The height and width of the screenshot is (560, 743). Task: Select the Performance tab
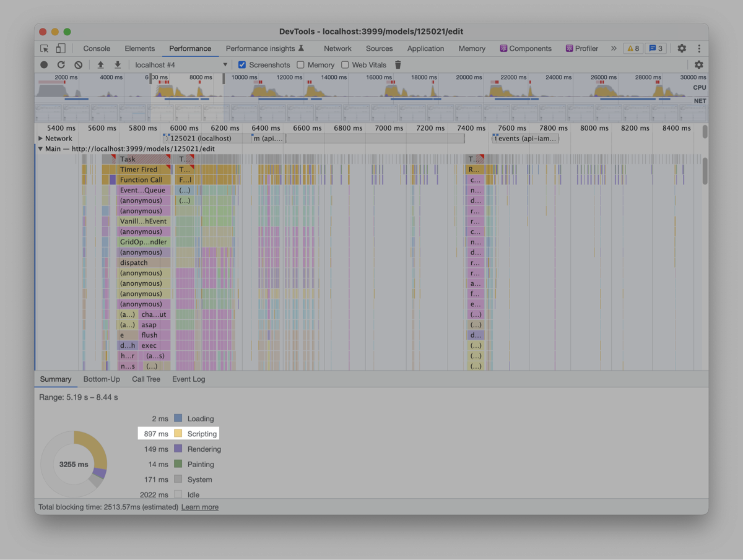click(190, 48)
